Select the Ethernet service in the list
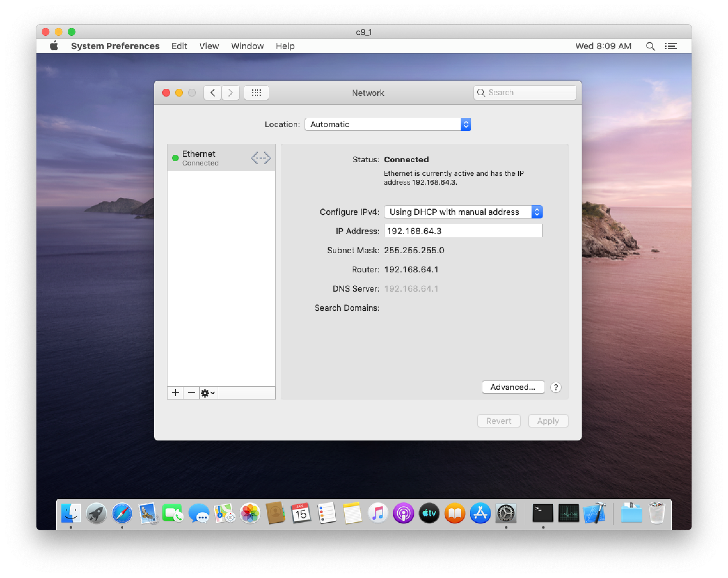 pyautogui.click(x=222, y=158)
